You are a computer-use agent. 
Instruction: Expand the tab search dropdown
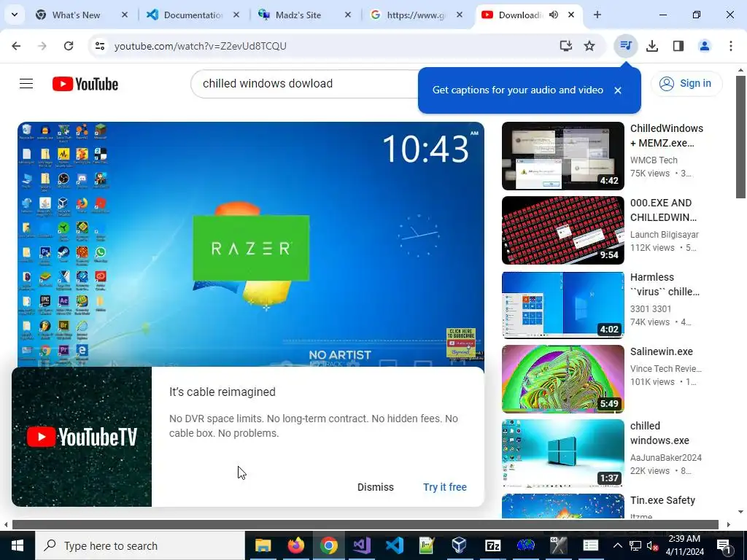click(x=15, y=15)
